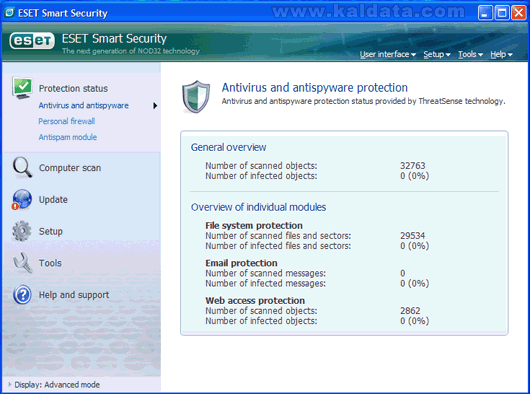Select Protection status in sidebar
The height and width of the screenshot is (394, 530).
(x=73, y=89)
